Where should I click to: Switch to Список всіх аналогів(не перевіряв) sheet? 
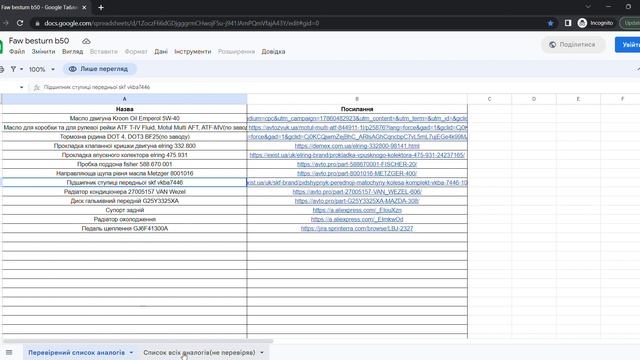pyautogui.click(x=199, y=352)
